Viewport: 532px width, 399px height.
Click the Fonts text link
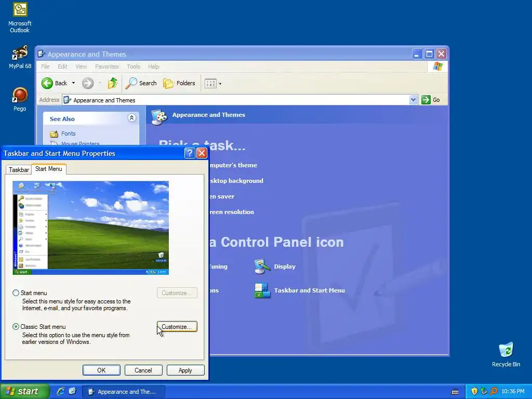(68, 134)
